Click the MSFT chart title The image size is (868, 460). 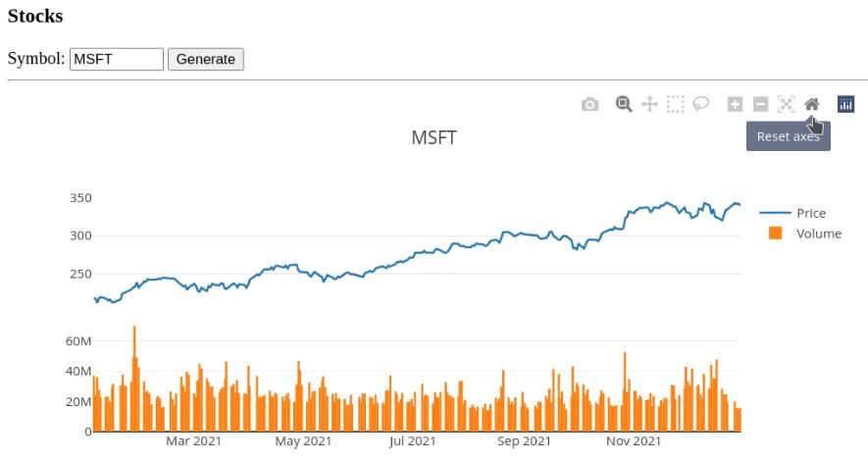click(434, 137)
